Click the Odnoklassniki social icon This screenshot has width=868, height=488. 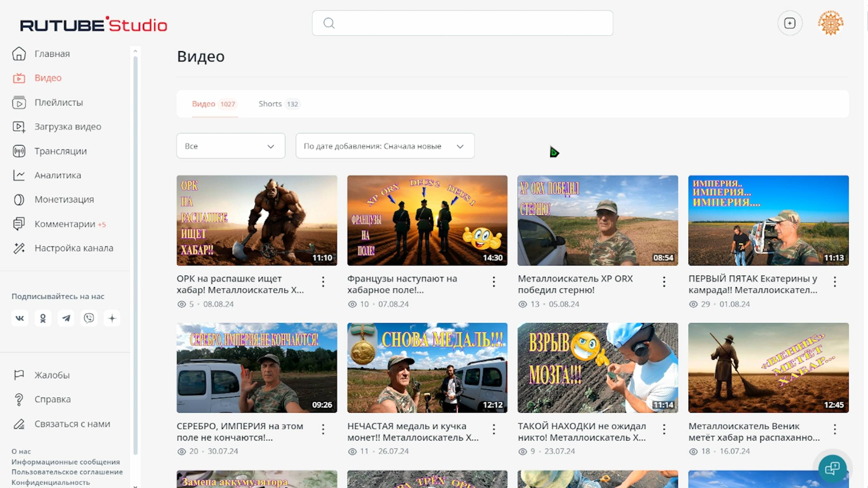point(43,318)
